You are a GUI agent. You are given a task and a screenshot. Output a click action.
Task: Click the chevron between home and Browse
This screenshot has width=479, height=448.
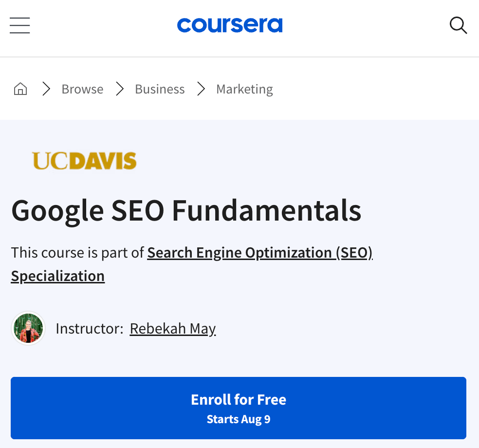46,89
